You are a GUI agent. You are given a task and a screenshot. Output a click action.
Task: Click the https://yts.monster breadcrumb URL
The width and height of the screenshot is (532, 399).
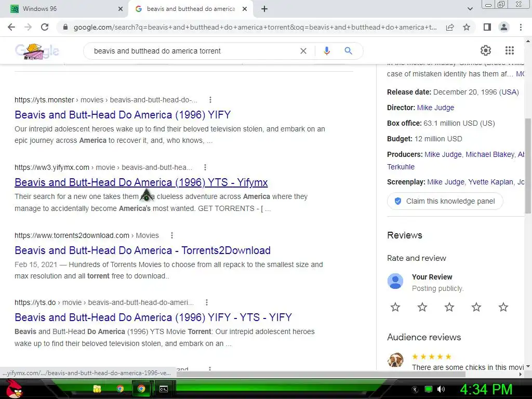(44, 100)
